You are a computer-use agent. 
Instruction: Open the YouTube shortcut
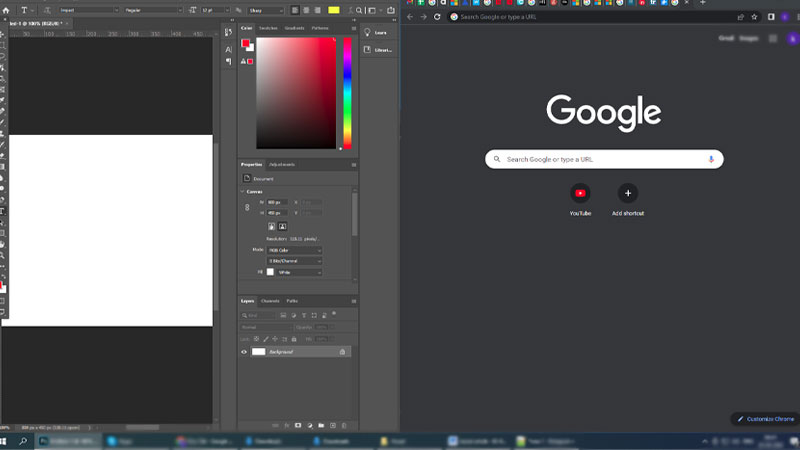580,199
